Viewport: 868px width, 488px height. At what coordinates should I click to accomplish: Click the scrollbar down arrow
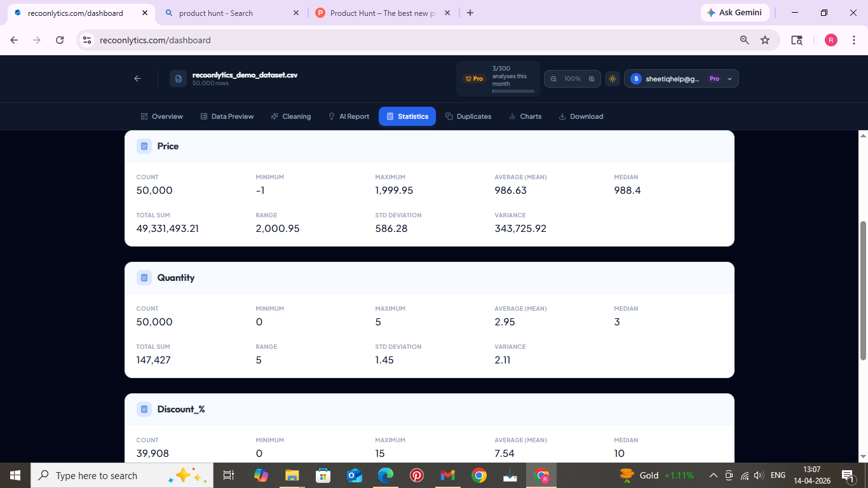(863, 456)
